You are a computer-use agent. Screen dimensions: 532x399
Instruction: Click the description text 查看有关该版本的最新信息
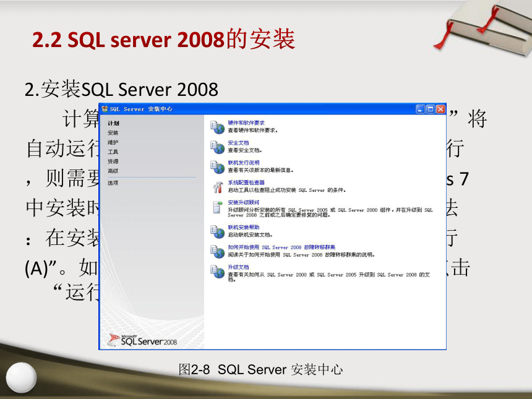tap(260, 170)
